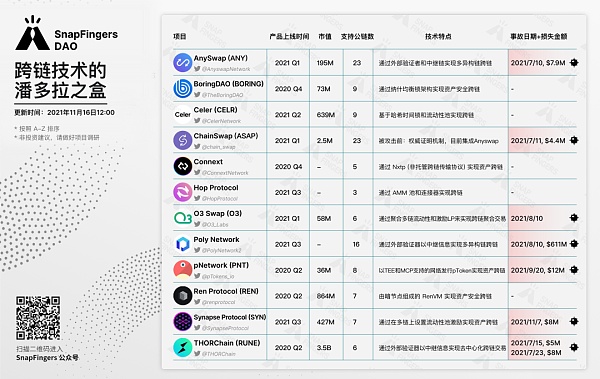The height and width of the screenshot is (379, 600).
Task: Click the SnapFingers QR code
Action: click(38, 318)
